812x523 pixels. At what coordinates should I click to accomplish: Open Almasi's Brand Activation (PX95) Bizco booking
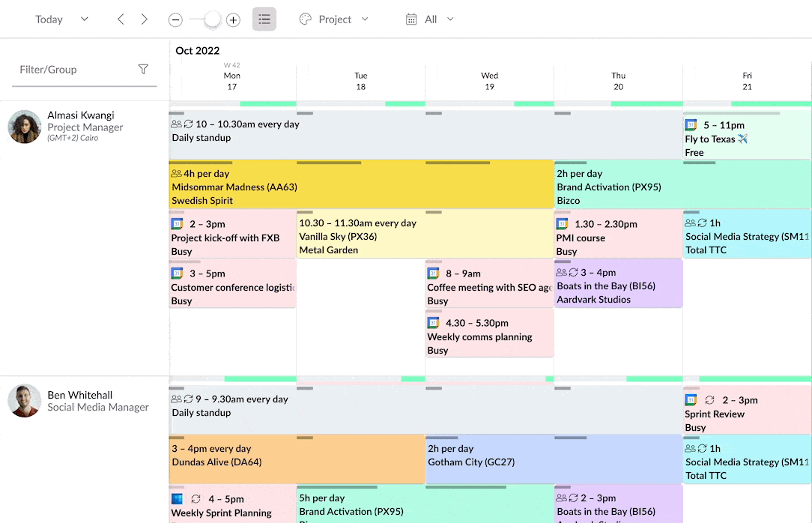[682, 184]
